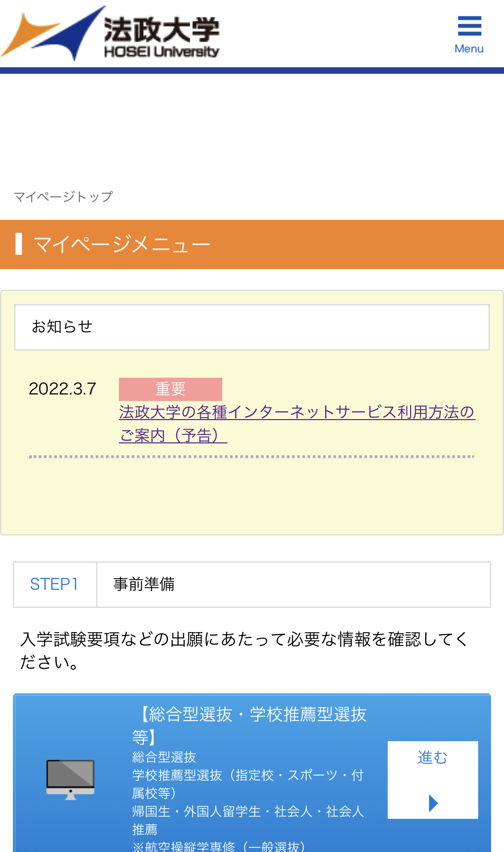The width and height of the screenshot is (504, 852).
Task: Tap the Menu text label
Action: click(x=469, y=49)
